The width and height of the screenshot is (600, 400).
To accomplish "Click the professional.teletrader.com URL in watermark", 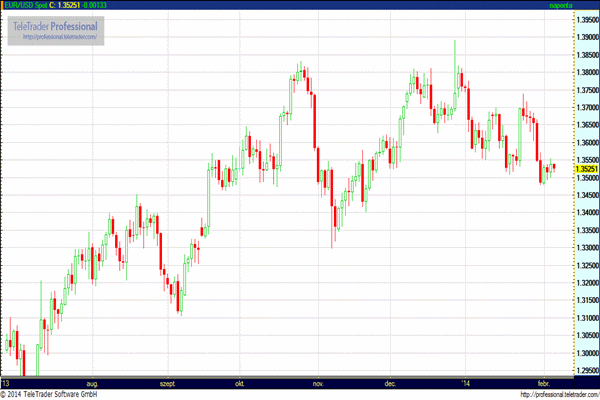I will [x=60, y=37].
